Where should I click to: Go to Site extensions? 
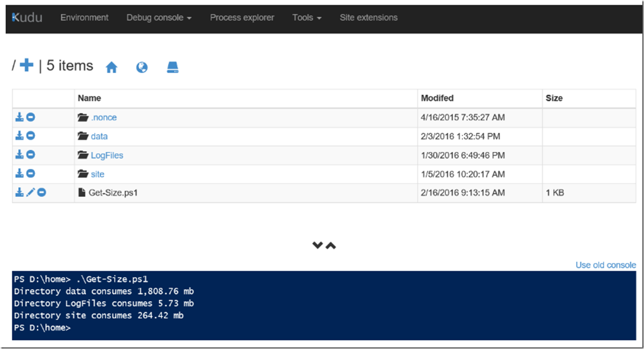(368, 18)
